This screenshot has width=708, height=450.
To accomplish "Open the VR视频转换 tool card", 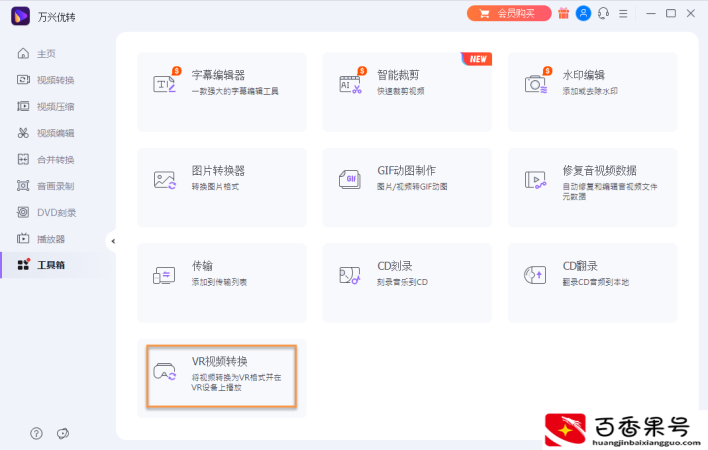I will 222,377.
